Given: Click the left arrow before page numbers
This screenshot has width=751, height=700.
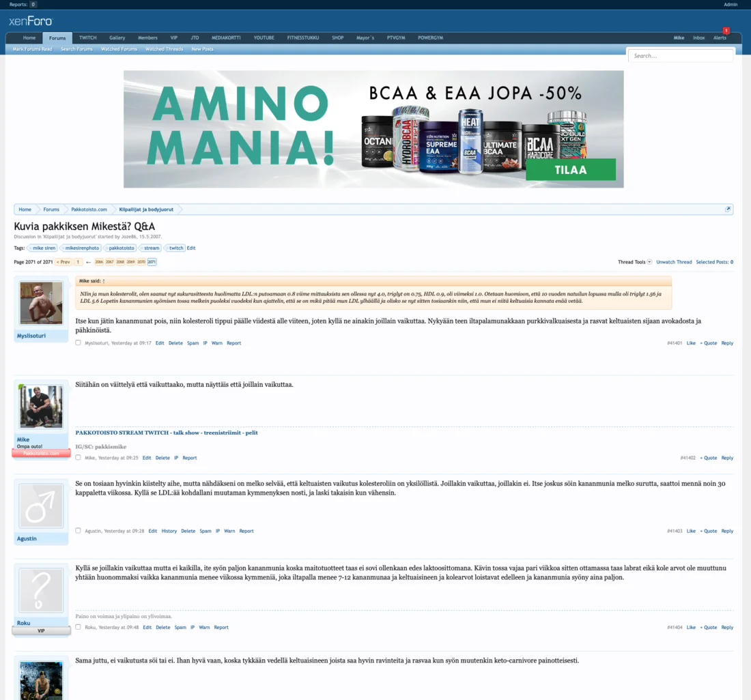Looking at the screenshot, I should click(x=89, y=261).
